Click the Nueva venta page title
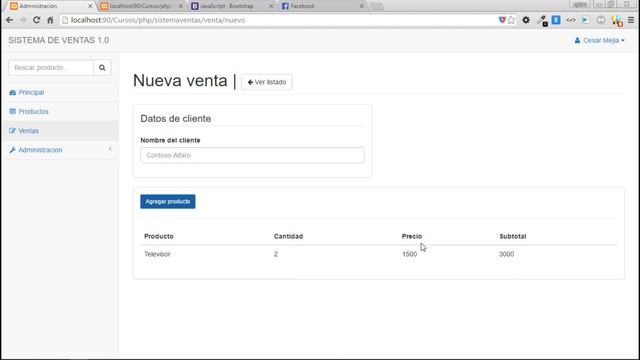 point(180,80)
